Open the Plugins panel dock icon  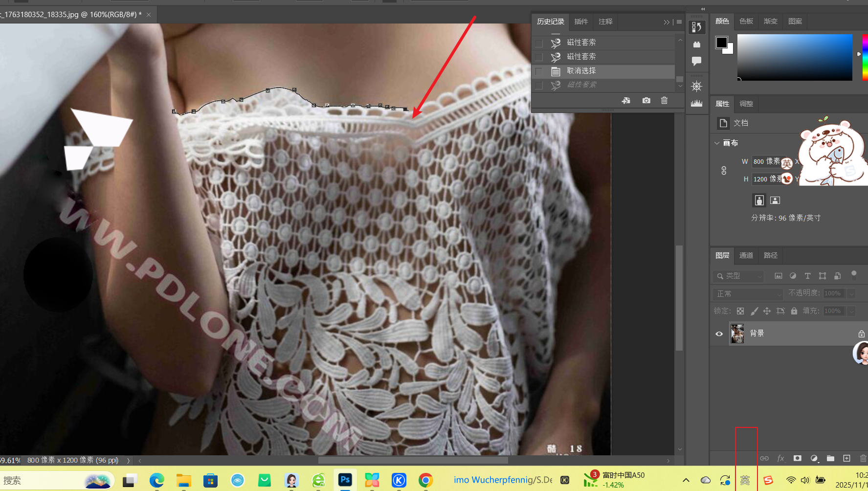click(x=696, y=45)
